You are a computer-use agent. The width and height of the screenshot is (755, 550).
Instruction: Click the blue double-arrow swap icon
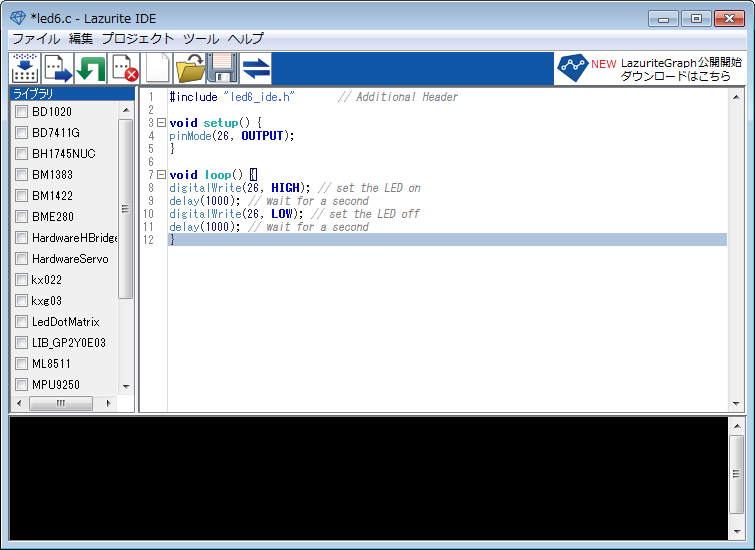pyautogui.click(x=256, y=68)
